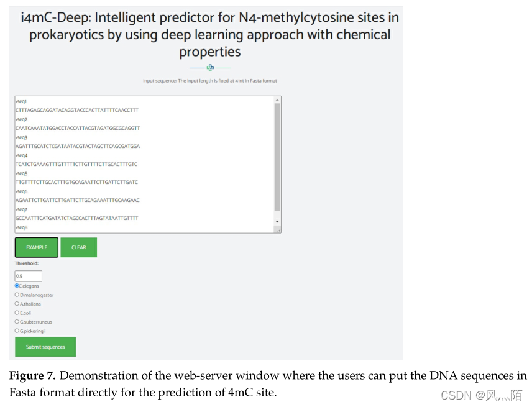Click the >seq4 header line in textarea
This screenshot has height=407, width=532.
point(22,155)
